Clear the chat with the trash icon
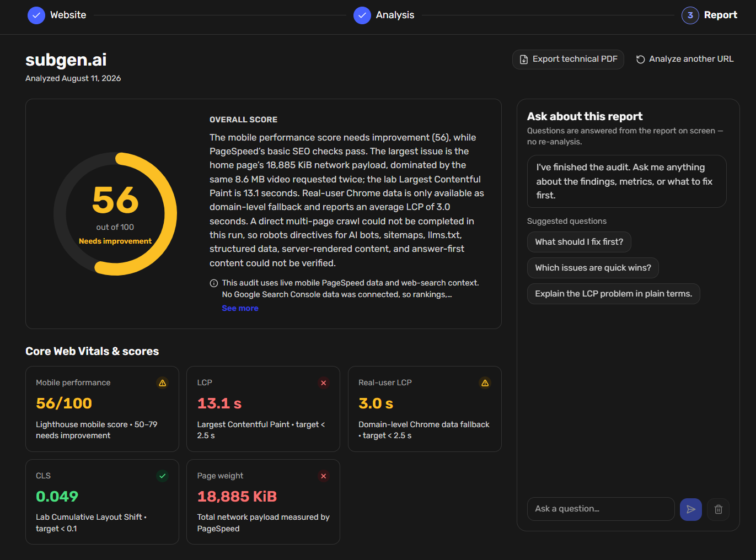The width and height of the screenshot is (756, 560). click(x=719, y=509)
